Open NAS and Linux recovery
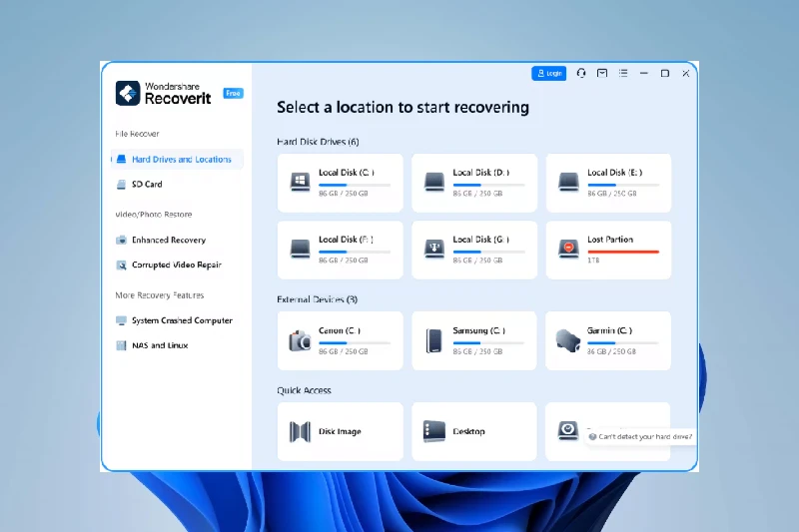Viewport: 799px width, 532px height. coord(159,345)
